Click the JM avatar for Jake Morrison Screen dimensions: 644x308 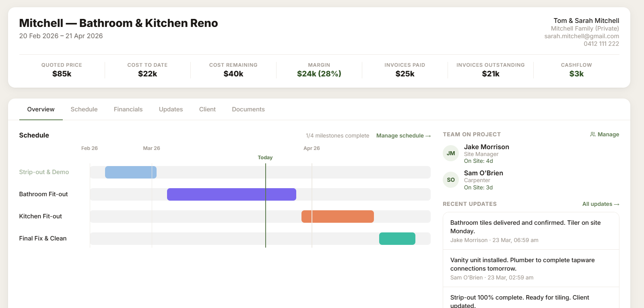pos(451,153)
